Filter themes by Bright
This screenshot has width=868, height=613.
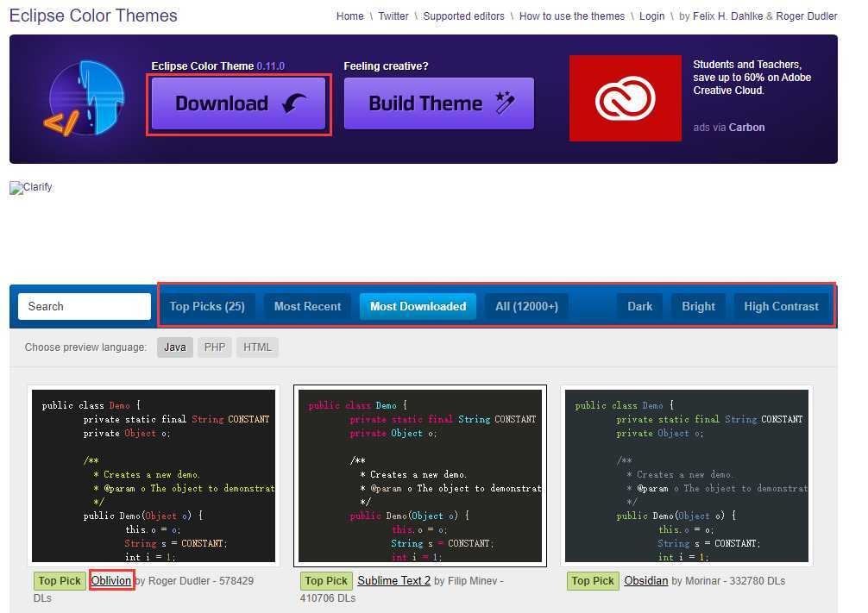(x=699, y=307)
